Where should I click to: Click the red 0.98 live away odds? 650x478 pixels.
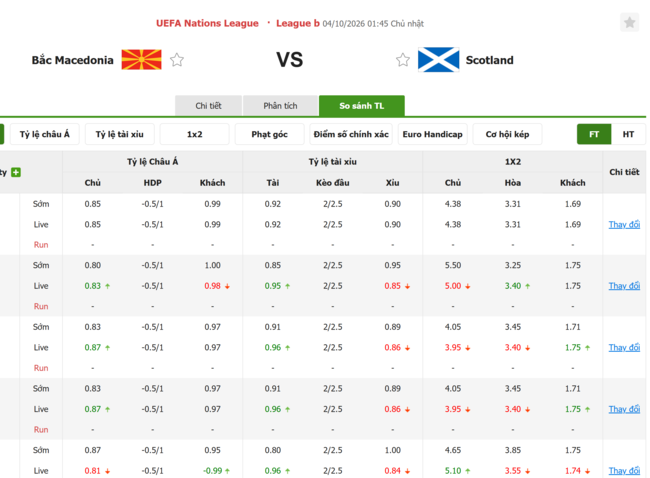pyautogui.click(x=212, y=286)
